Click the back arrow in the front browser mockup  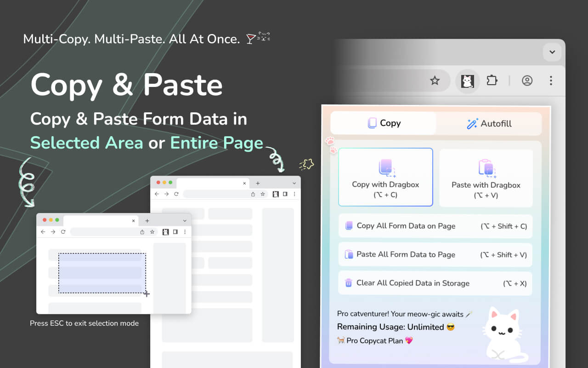43,232
